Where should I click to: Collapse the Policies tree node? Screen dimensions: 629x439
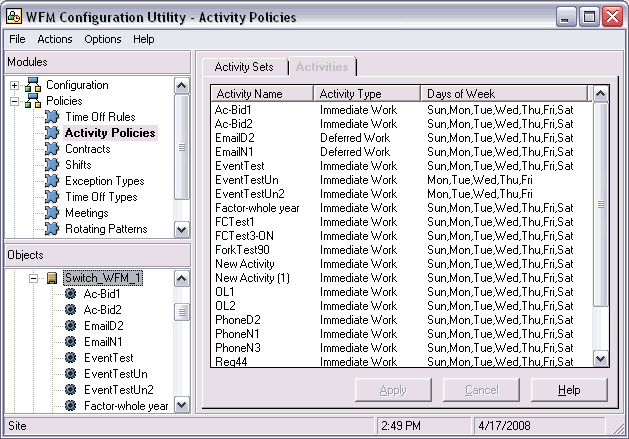click(x=15, y=101)
